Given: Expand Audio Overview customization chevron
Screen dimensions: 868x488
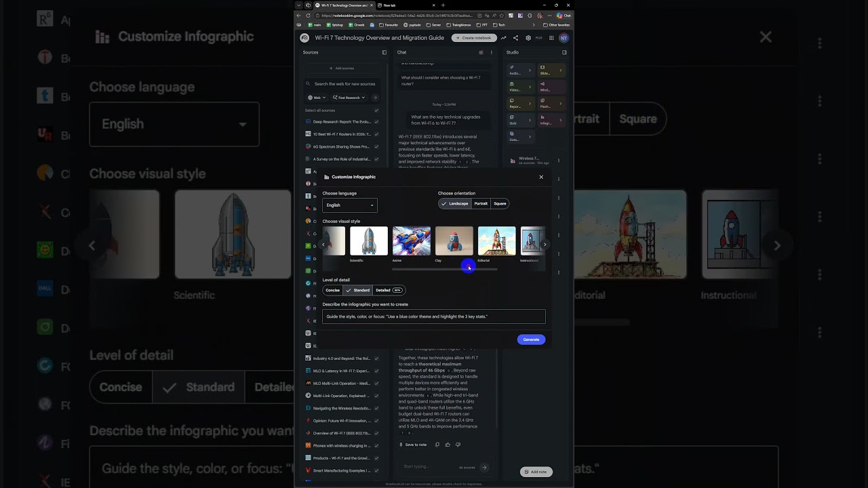Looking at the screenshot, I should pyautogui.click(x=530, y=70).
